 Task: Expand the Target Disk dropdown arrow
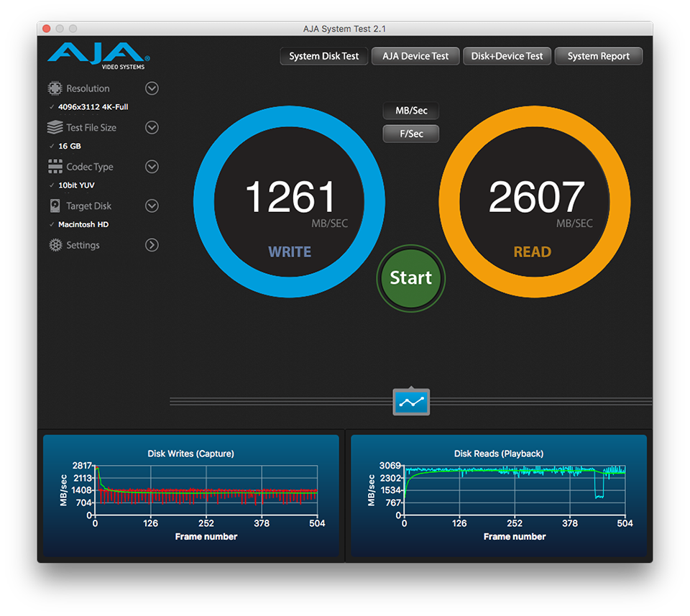point(152,206)
